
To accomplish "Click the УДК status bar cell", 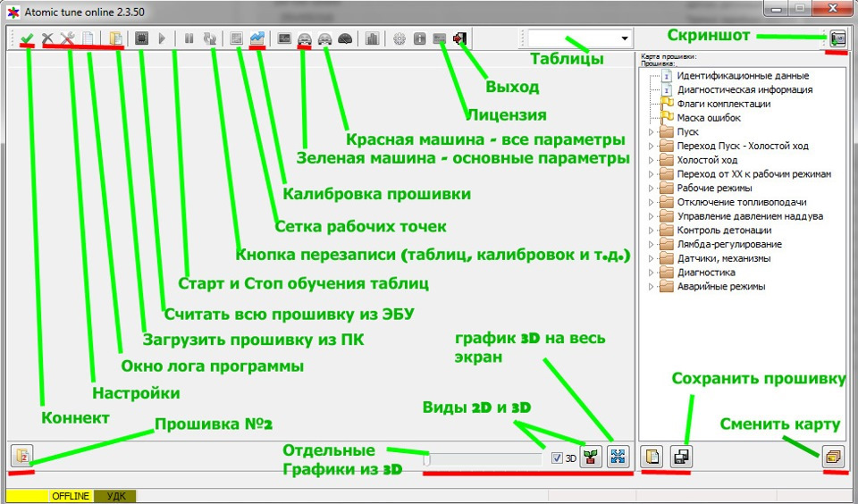I will 115,496.
